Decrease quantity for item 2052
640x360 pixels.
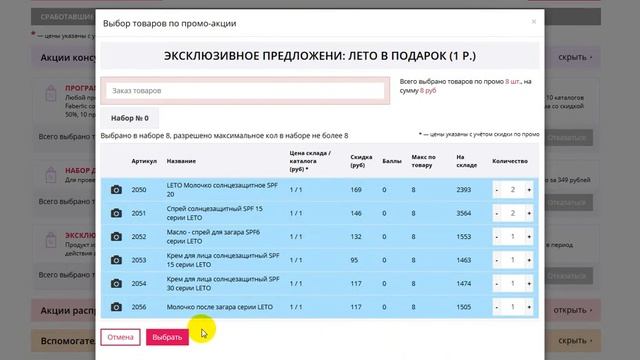click(497, 237)
